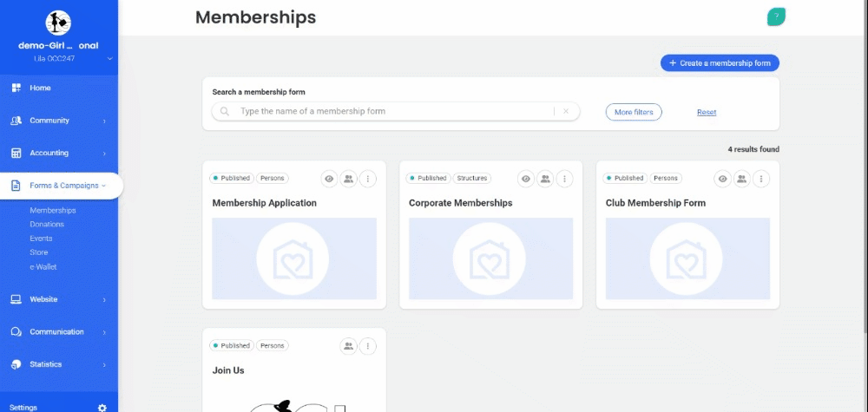
Task: Open three-dot menu on Join Us card
Action: pyautogui.click(x=368, y=346)
